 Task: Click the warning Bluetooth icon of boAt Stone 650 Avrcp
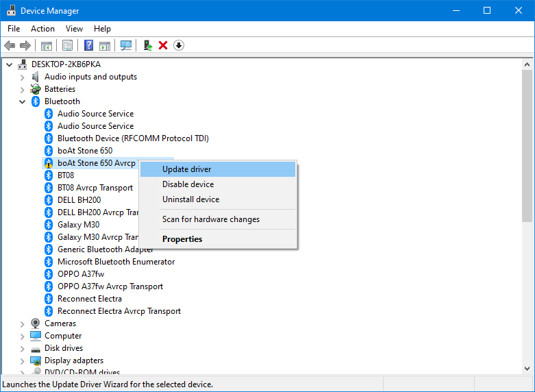point(49,163)
